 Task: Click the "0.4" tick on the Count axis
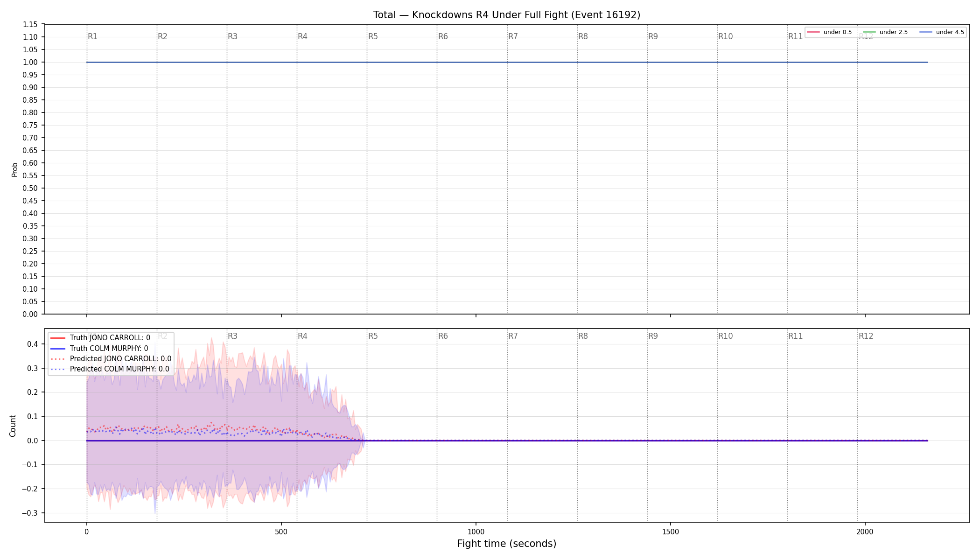point(33,344)
